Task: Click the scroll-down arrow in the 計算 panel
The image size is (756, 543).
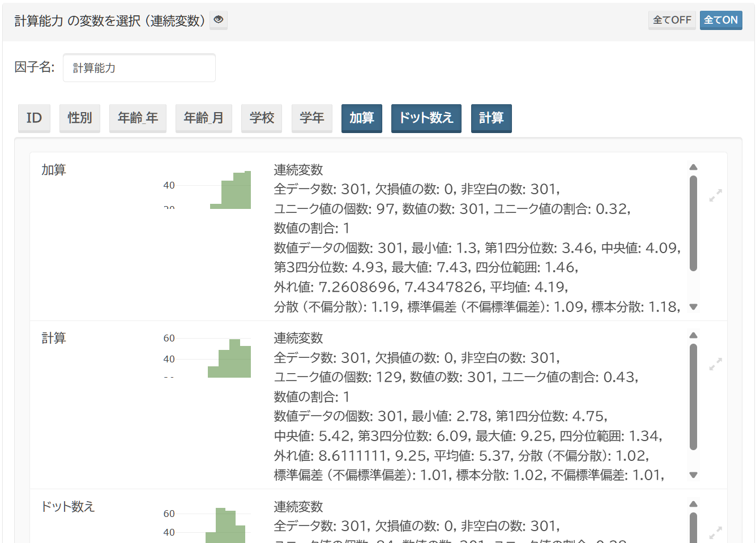Action: point(693,474)
